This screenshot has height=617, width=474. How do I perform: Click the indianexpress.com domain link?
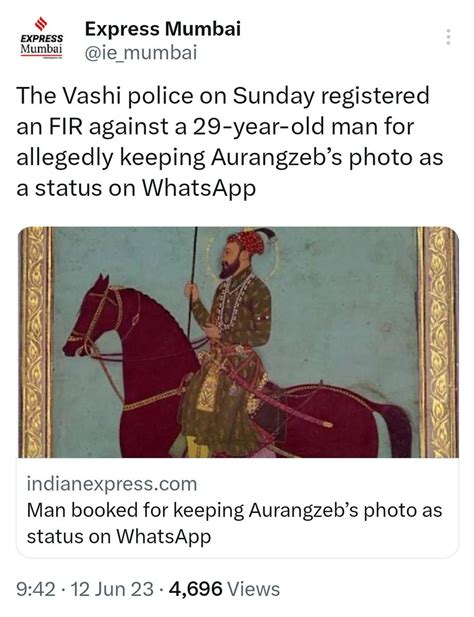click(x=112, y=484)
